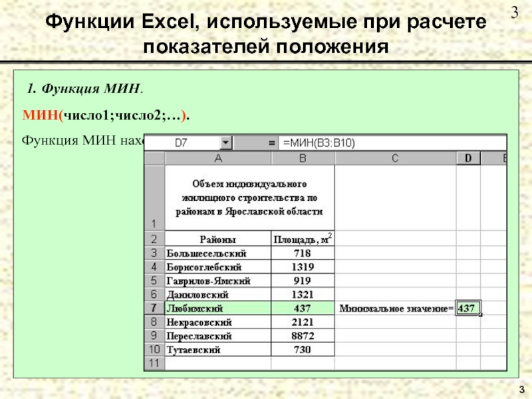This screenshot has height=399, width=532.
Task: Select row 8 header
Action: tap(154, 322)
